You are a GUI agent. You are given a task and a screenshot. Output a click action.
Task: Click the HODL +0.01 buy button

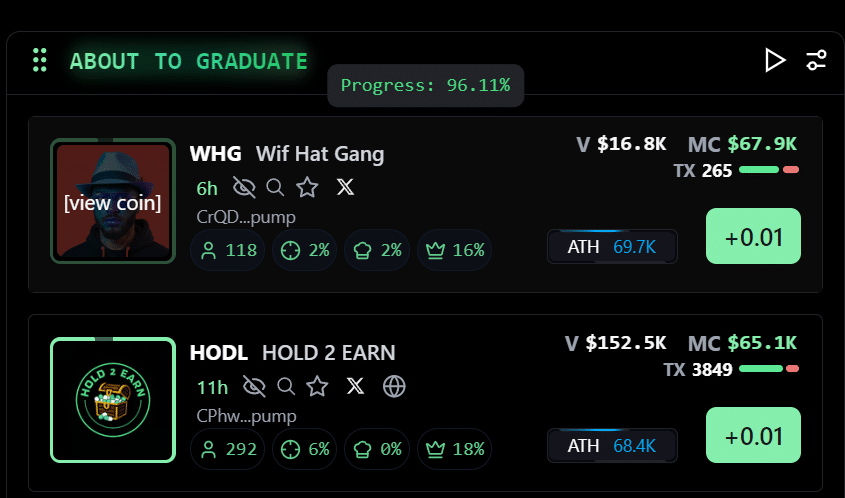click(x=753, y=436)
